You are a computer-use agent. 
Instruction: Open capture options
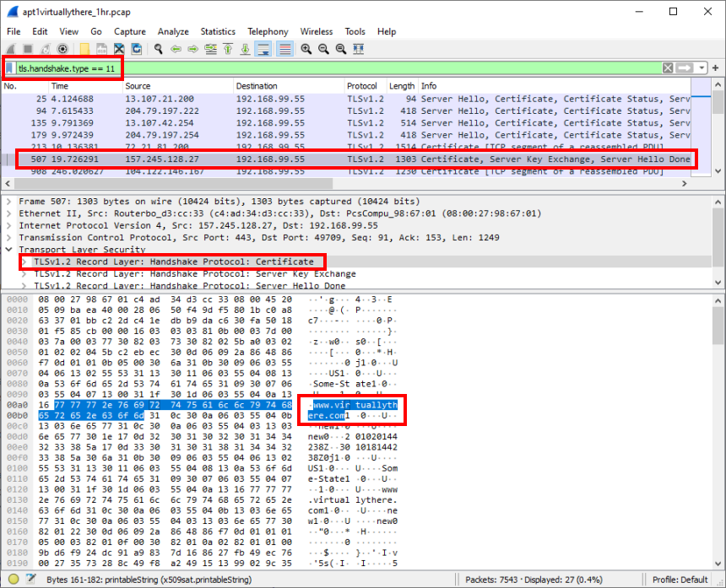coord(62,49)
